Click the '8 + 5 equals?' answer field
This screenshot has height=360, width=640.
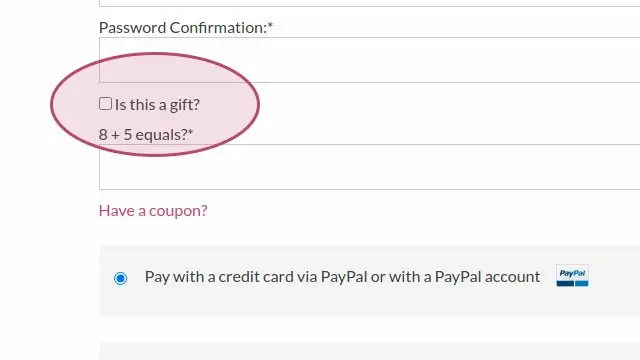(x=369, y=167)
